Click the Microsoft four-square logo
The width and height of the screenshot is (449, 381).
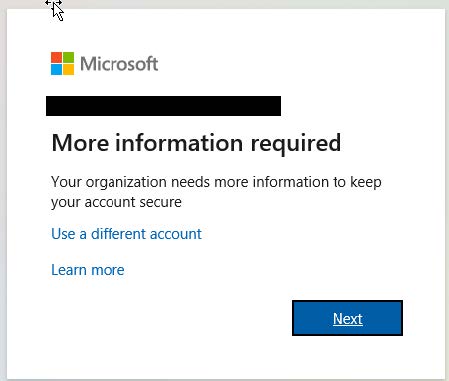pyautogui.click(x=62, y=63)
